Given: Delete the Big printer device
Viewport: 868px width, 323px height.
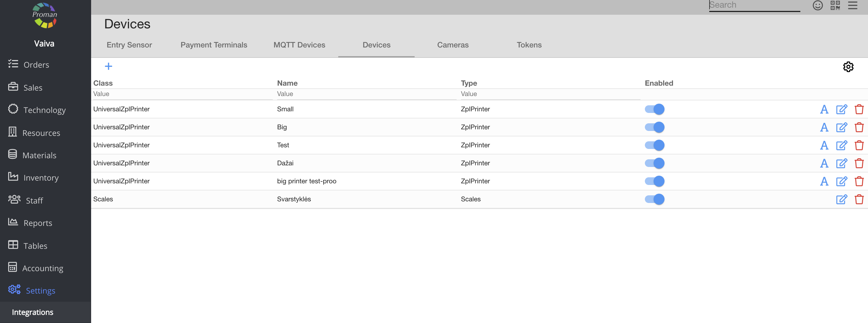Looking at the screenshot, I should [x=859, y=127].
